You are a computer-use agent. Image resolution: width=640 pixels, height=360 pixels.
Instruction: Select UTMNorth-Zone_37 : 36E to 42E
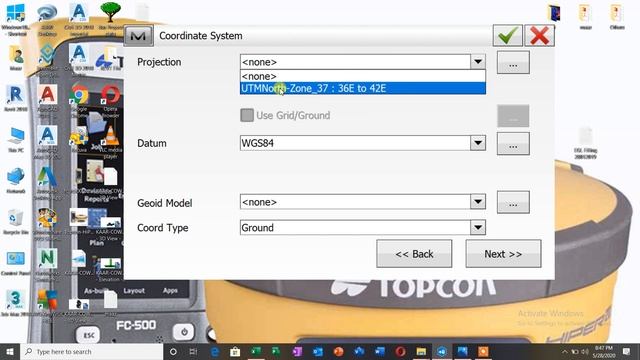point(363,89)
